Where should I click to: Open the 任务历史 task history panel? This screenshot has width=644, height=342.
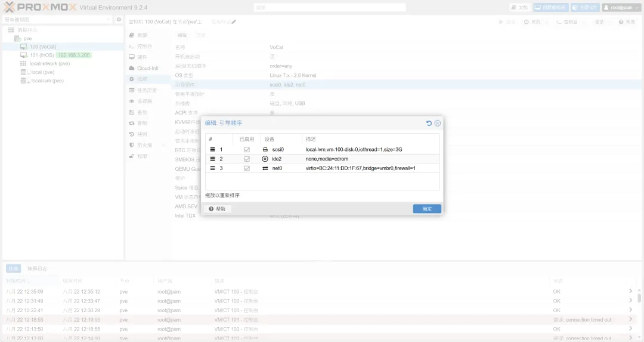[147, 90]
